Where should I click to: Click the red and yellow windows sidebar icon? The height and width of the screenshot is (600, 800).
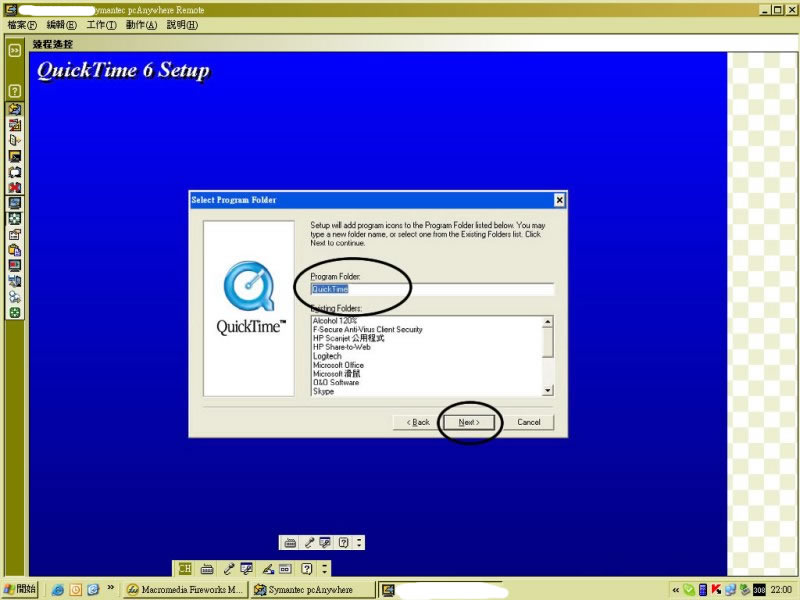click(x=15, y=125)
